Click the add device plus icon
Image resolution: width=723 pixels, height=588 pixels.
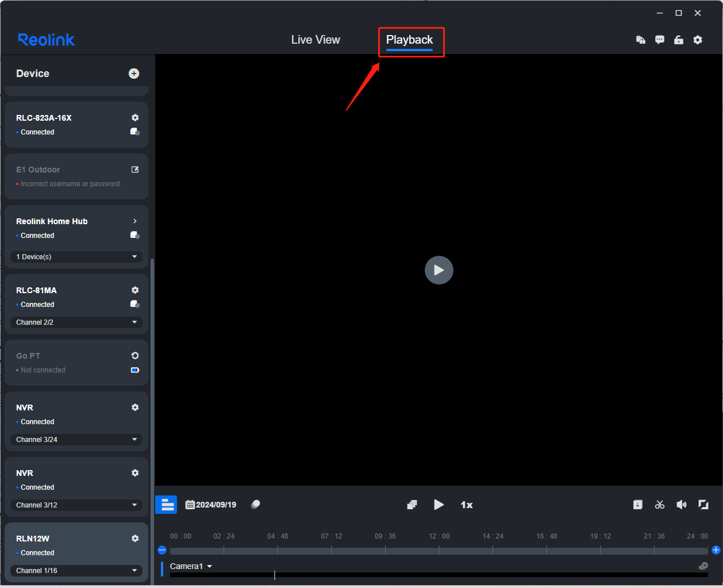point(134,74)
